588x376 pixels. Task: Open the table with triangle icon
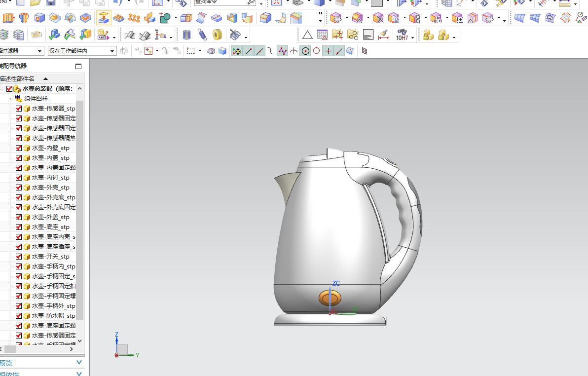tap(322, 35)
